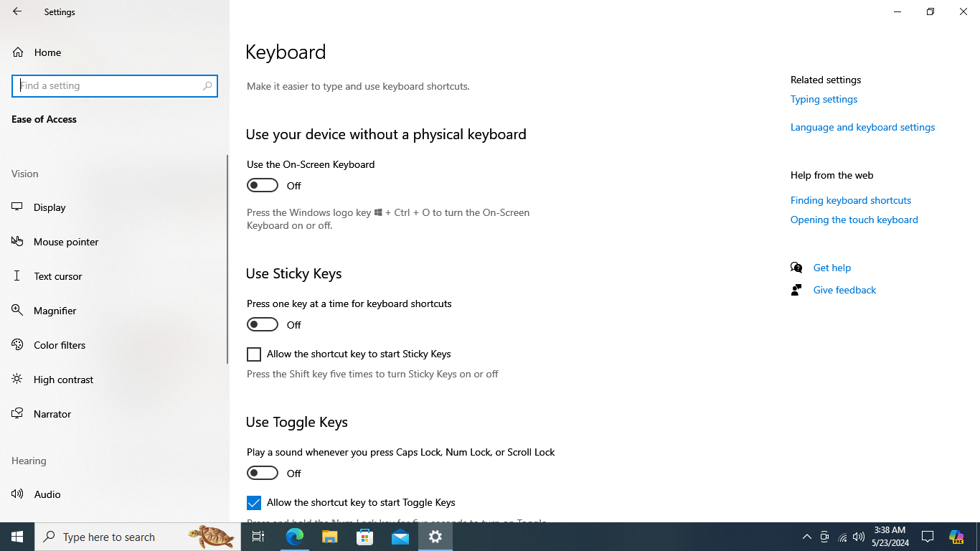Show hidden system tray icons

click(x=807, y=537)
